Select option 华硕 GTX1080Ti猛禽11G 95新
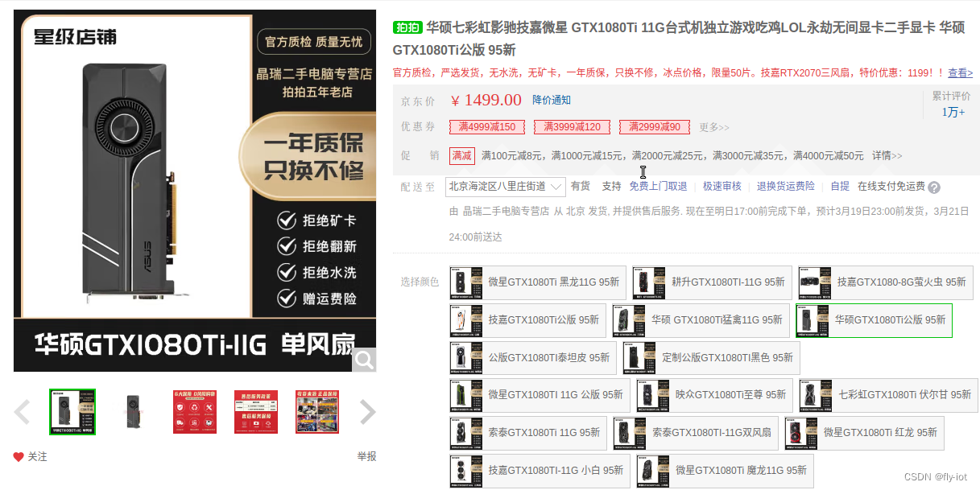980x490 pixels. [x=701, y=319]
